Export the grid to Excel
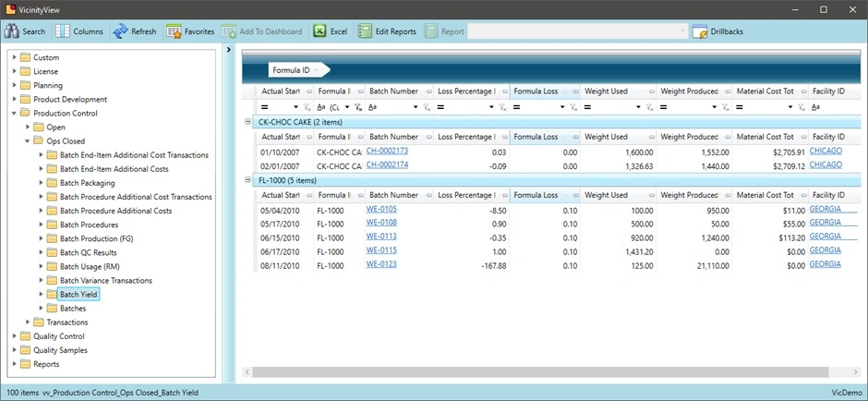 point(330,31)
